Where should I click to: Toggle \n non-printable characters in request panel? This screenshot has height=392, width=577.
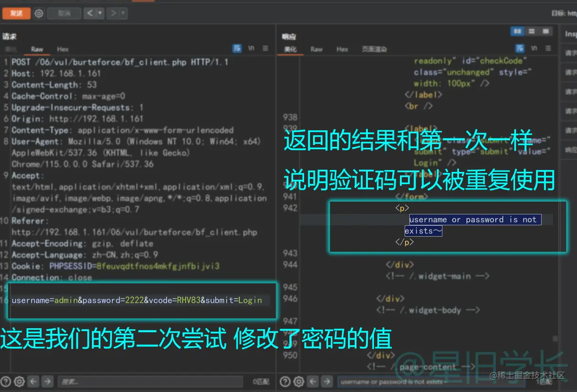pos(251,48)
